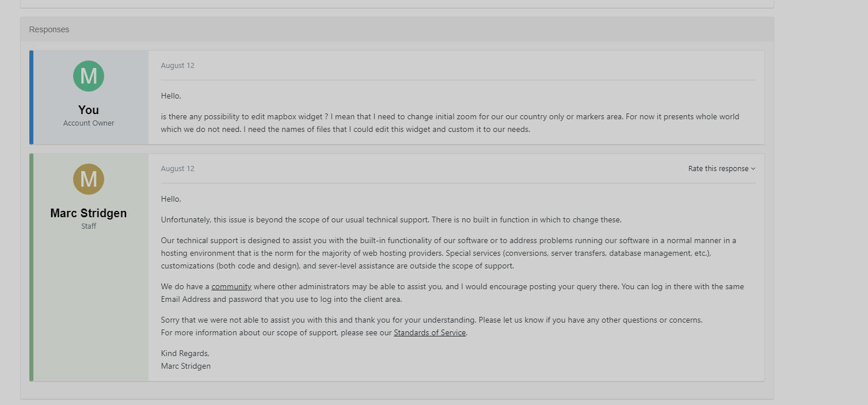The image size is (868, 405).
Task: Click the "You" author name
Action: (x=89, y=110)
